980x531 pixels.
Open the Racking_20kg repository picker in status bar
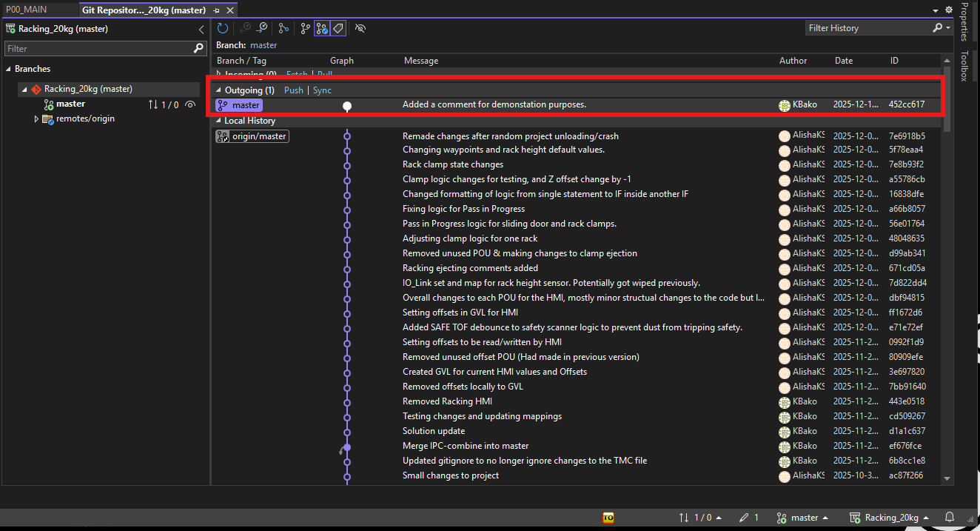(890, 518)
